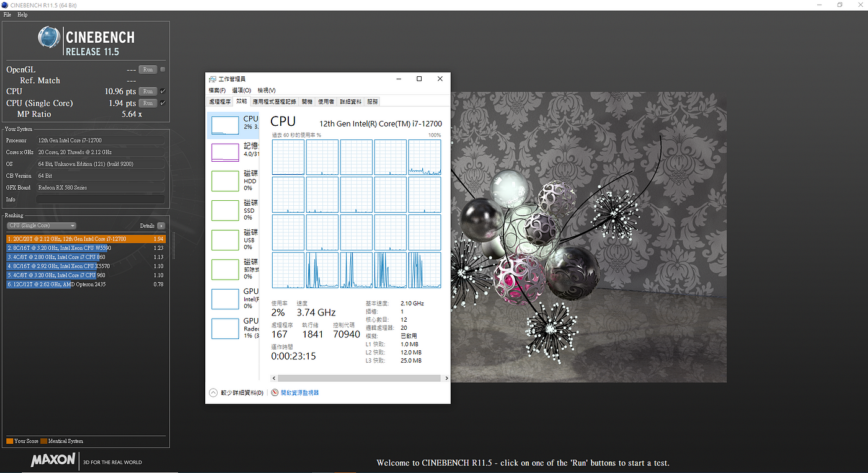The width and height of the screenshot is (868, 473).
Task: Click the Welcome to CINEBENCH status message
Action: [523, 463]
